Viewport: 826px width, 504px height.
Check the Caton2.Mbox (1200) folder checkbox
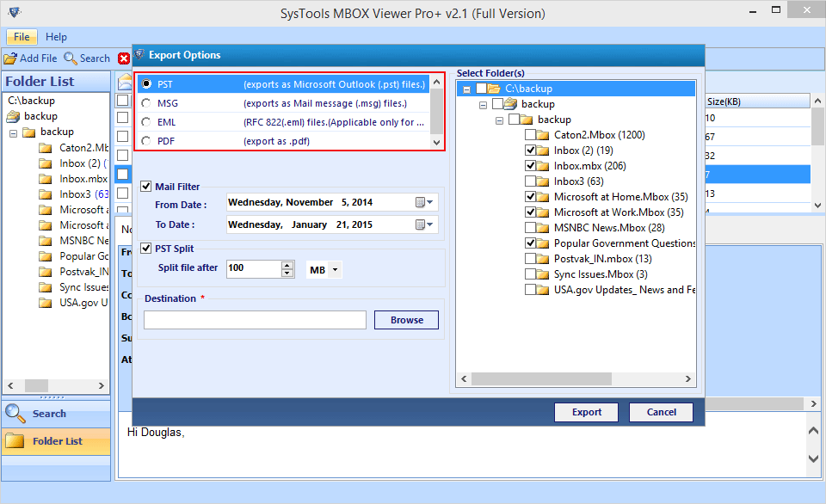(x=531, y=135)
